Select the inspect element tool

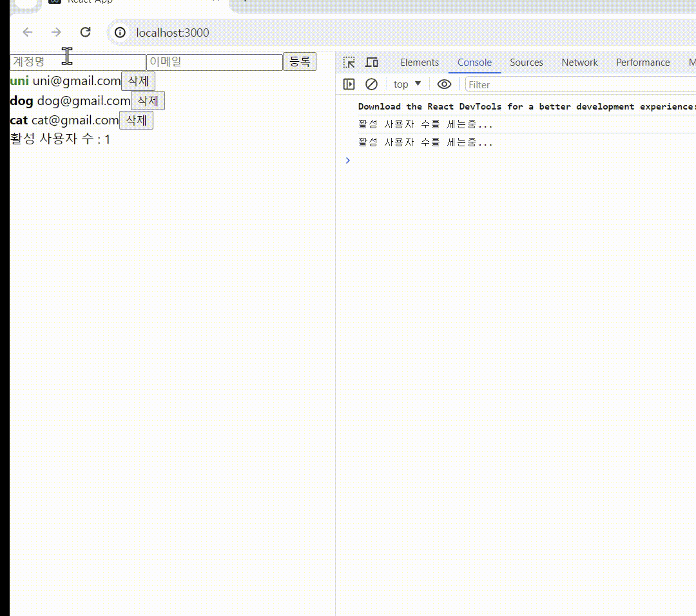click(x=349, y=62)
